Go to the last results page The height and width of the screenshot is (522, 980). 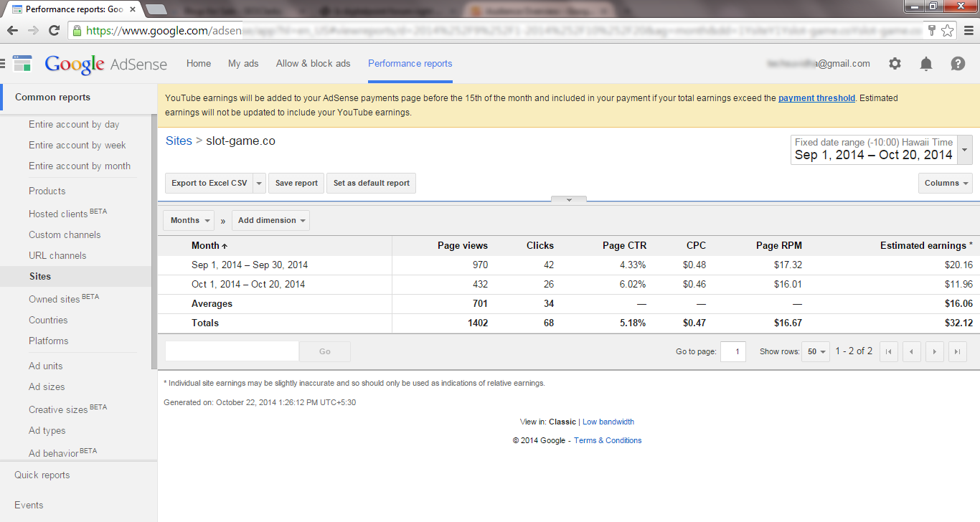(x=958, y=351)
